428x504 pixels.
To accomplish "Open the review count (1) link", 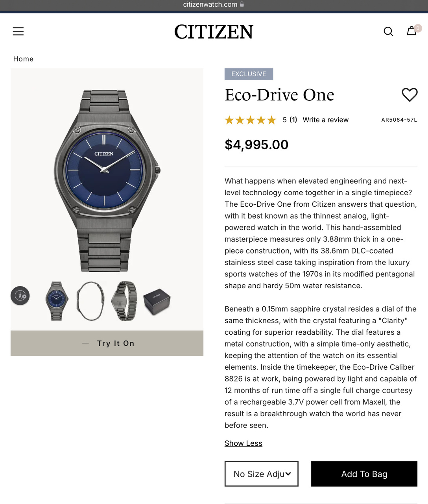I will (293, 120).
